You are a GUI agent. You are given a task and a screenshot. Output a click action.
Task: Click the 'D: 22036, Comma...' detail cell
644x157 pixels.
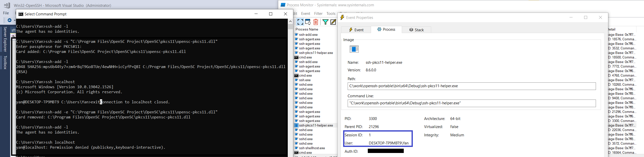coord(622,130)
